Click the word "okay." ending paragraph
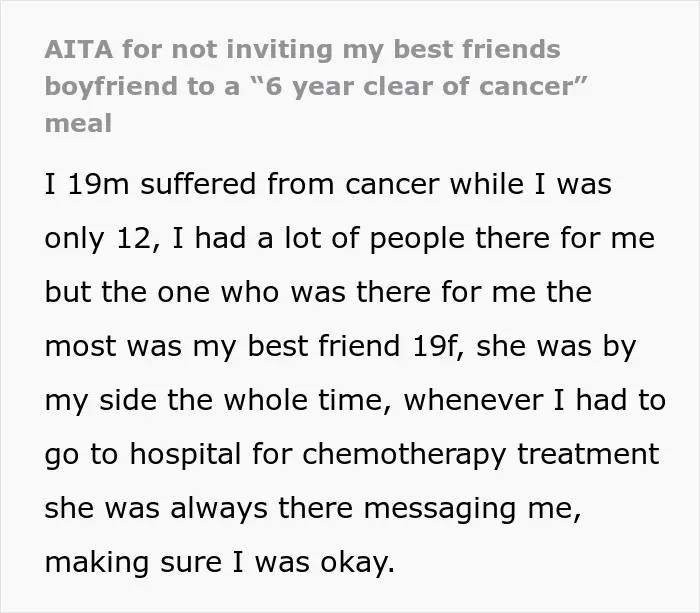This screenshot has width=700, height=613. click(x=358, y=563)
